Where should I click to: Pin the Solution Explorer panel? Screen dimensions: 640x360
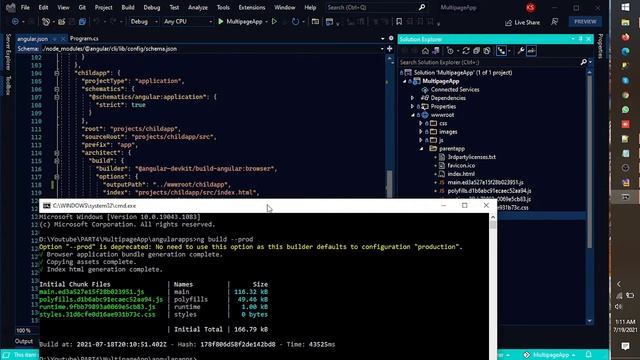click(x=580, y=39)
